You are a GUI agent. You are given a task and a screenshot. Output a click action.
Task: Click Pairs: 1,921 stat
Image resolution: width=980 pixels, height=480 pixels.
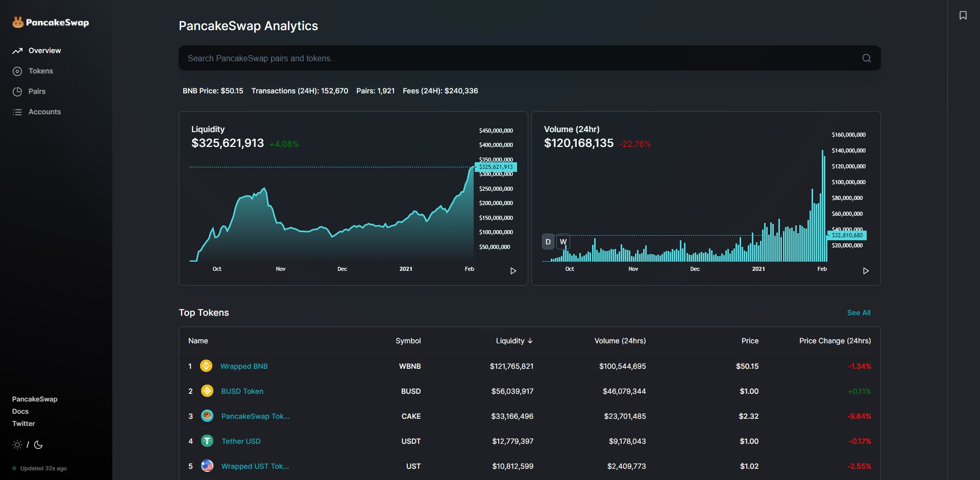375,91
